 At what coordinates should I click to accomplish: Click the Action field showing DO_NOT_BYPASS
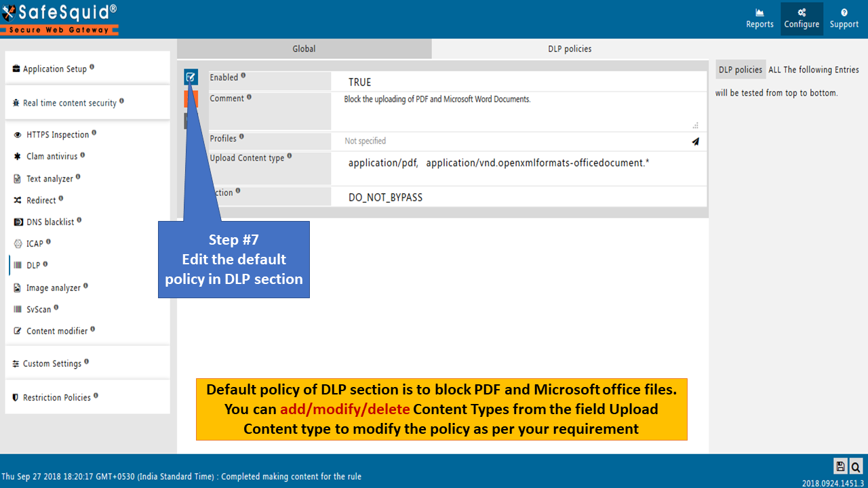pos(519,197)
